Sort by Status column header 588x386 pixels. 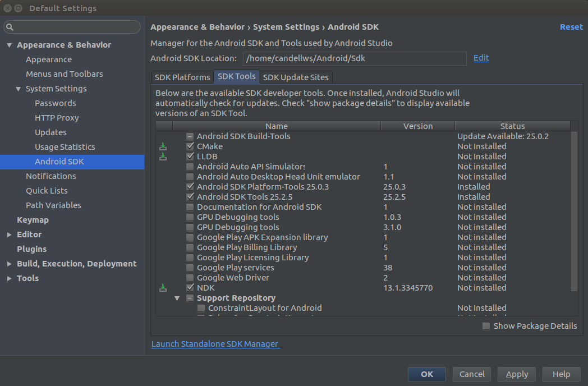pyautogui.click(x=513, y=126)
